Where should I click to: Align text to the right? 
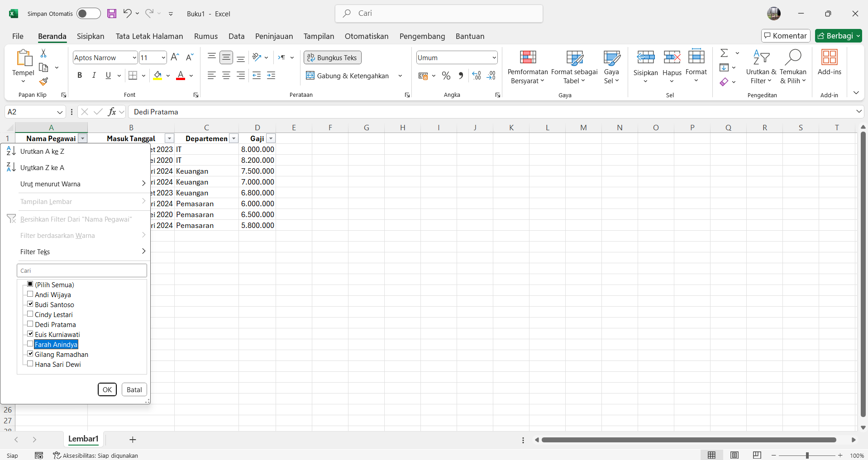click(241, 76)
